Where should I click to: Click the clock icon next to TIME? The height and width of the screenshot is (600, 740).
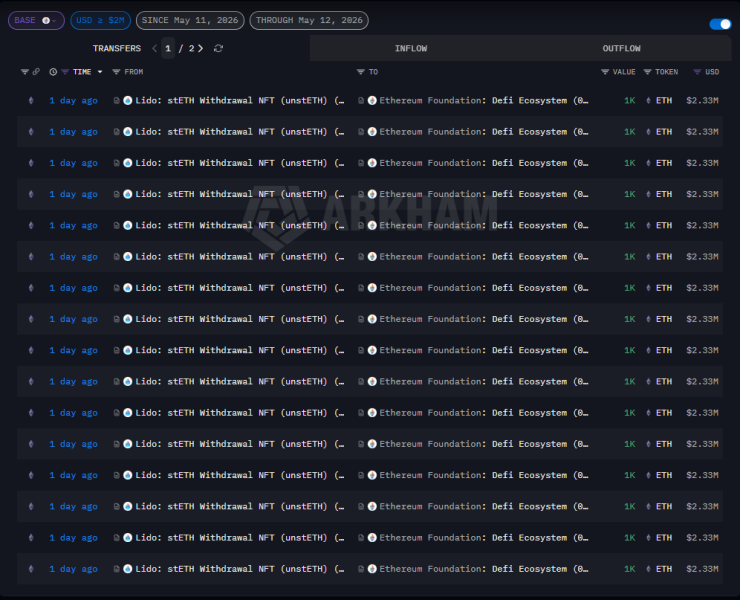53,72
